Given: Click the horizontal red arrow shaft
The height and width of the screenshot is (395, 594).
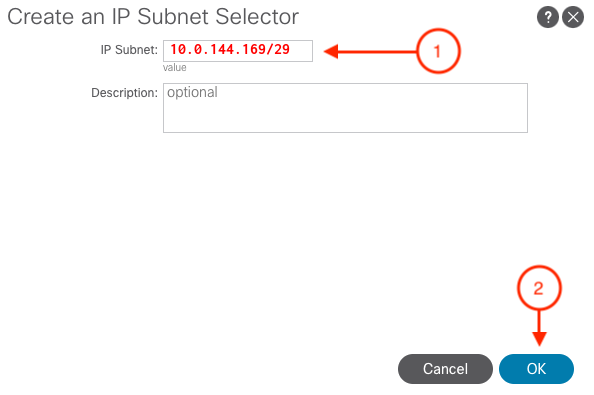Looking at the screenshot, I should (x=377, y=52).
